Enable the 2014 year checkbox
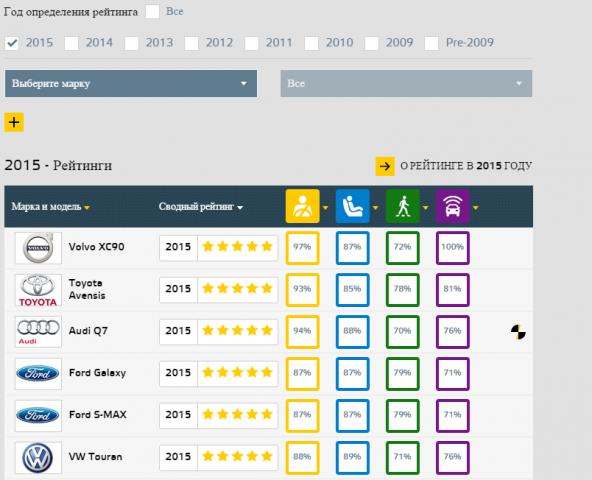This screenshot has height=480, width=592. (x=72, y=43)
